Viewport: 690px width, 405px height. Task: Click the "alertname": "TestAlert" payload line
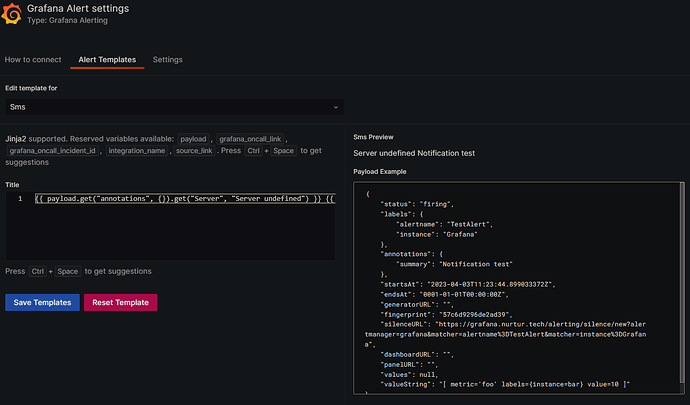tap(444, 225)
